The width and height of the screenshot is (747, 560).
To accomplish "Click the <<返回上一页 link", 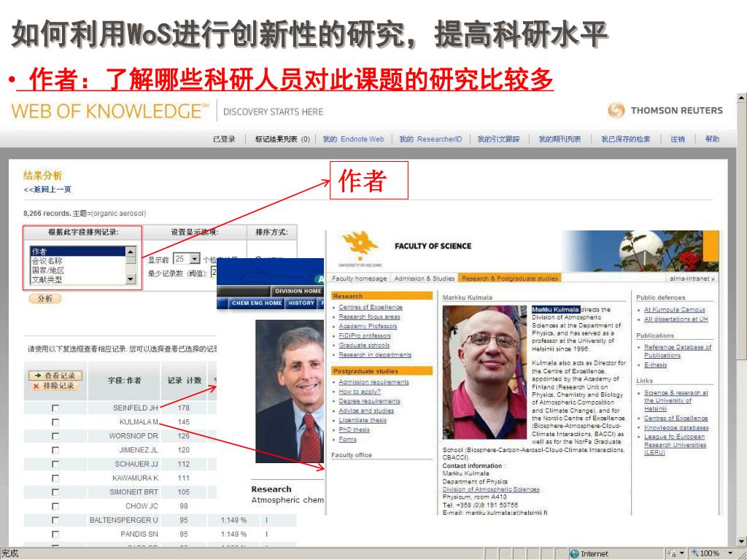I will (47, 190).
